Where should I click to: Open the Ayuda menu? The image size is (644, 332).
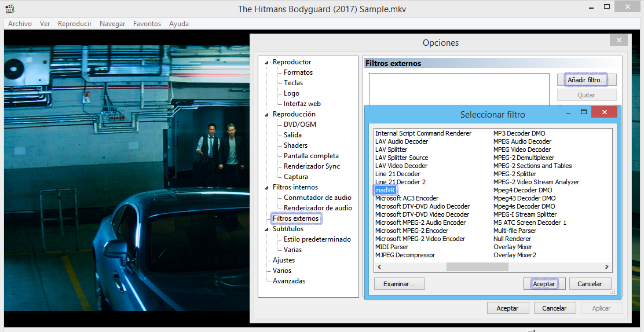(178, 24)
